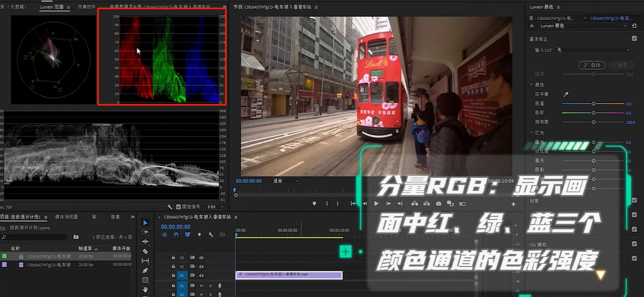Screen dimensions: 644x297
Task: Step forward one frame
Action: click(x=388, y=204)
